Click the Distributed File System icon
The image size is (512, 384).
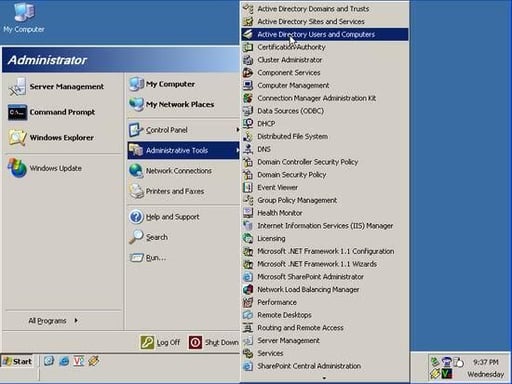click(x=248, y=136)
